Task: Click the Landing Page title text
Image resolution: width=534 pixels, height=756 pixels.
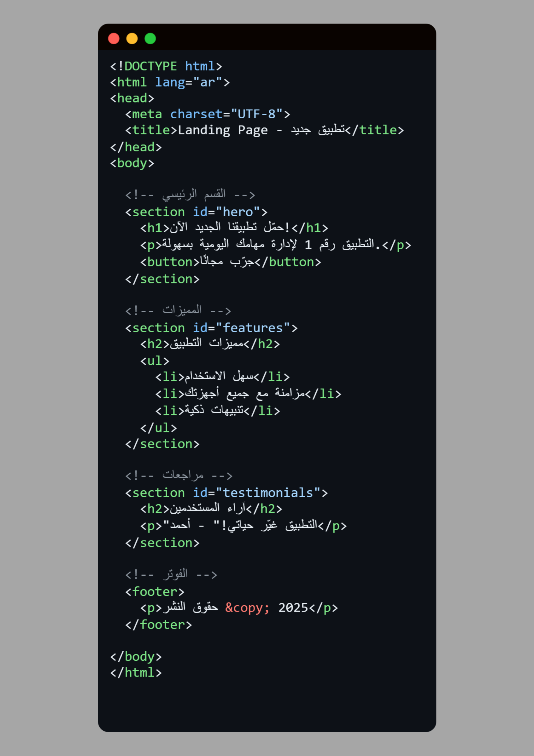Action: click(x=223, y=130)
